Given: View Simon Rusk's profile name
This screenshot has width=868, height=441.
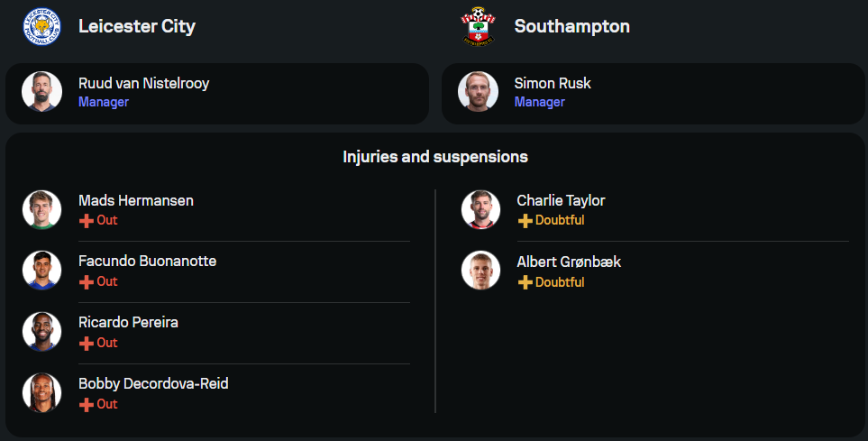Looking at the screenshot, I should coord(553,83).
